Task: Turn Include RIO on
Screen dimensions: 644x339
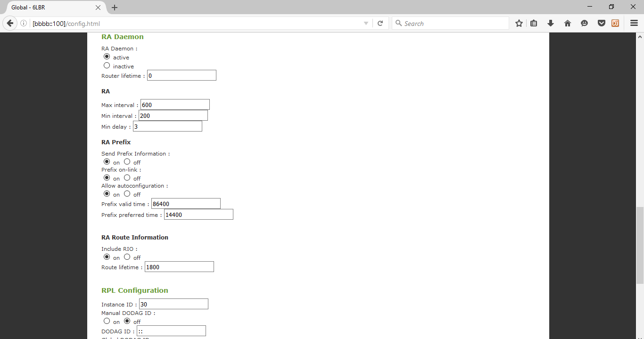Action: coord(107,257)
